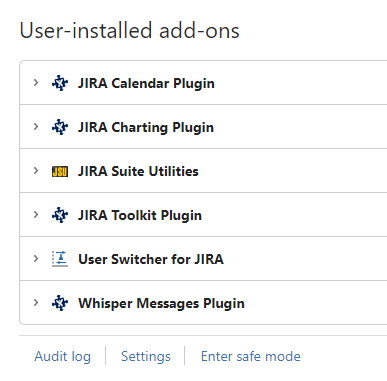The height and width of the screenshot is (381, 387).
Task: Expand the JIRA Charting Plugin row chevron
Action: click(36, 127)
